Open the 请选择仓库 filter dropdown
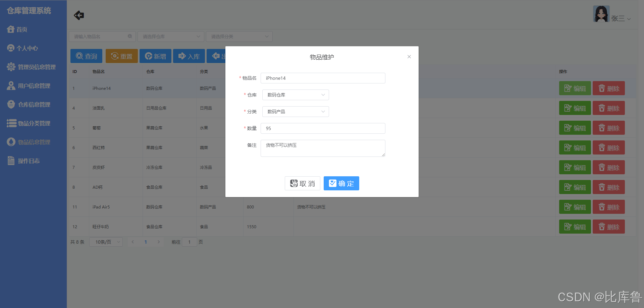Viewport: 644px width, 308px height. click(171, 36)
